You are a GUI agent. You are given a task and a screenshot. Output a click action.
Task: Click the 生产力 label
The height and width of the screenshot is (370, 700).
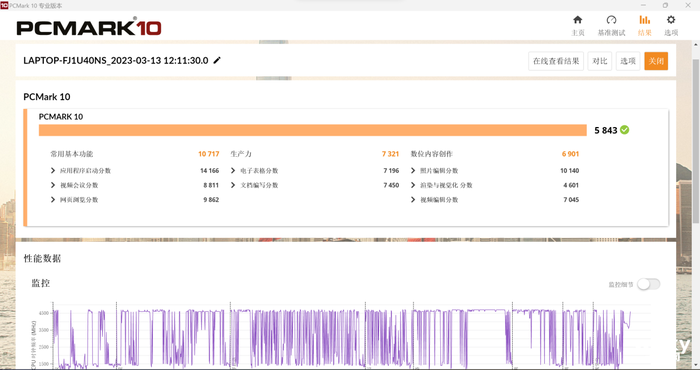(x=241, y=154)
